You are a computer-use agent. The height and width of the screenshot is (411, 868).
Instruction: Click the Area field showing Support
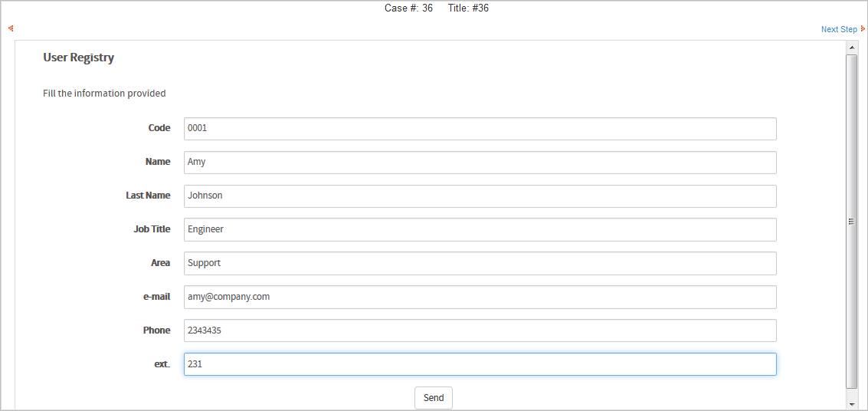click(480, 263)
